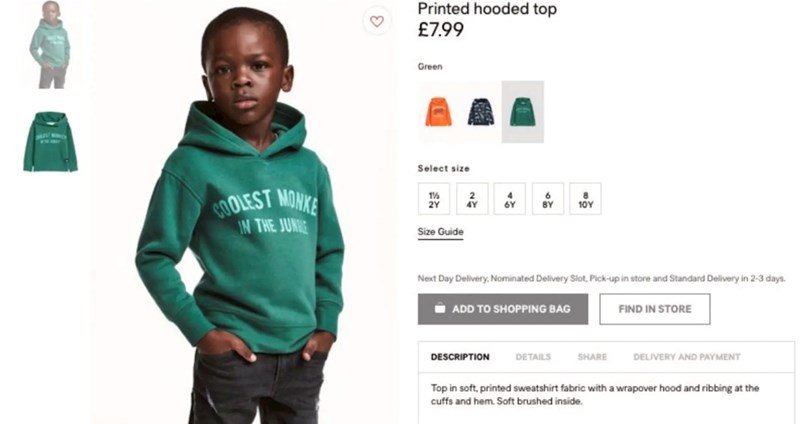Click the Find in Store button
The height and width of the screenshot is (424, 800).
[654, 309]
